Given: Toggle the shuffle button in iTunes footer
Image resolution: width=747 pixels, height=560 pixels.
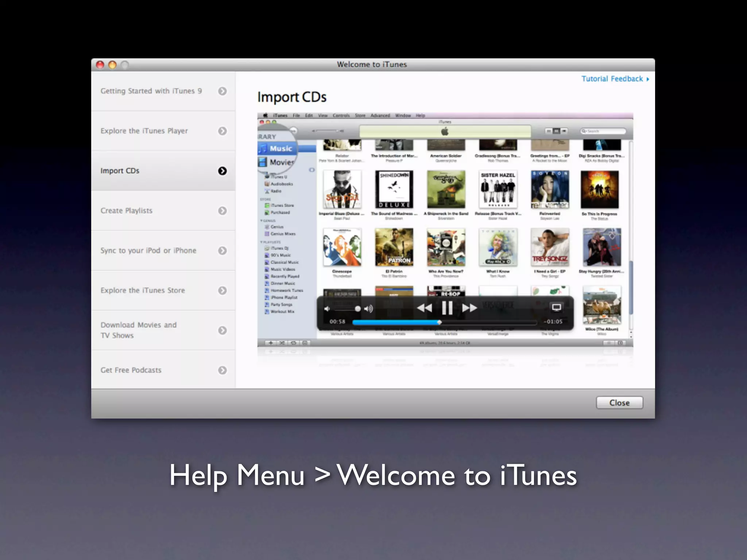Looking at the screenshot, I should tap(282, 343).
